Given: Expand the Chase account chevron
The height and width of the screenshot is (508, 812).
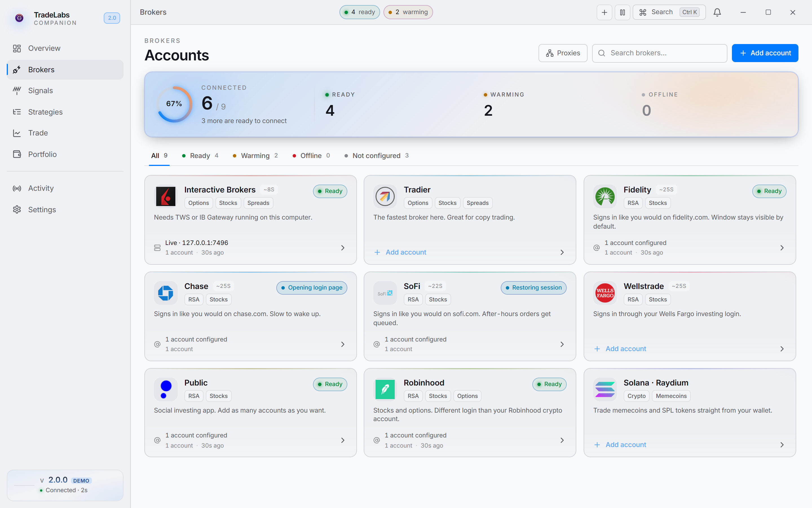Looking at the screenshot, I should 343,344.
